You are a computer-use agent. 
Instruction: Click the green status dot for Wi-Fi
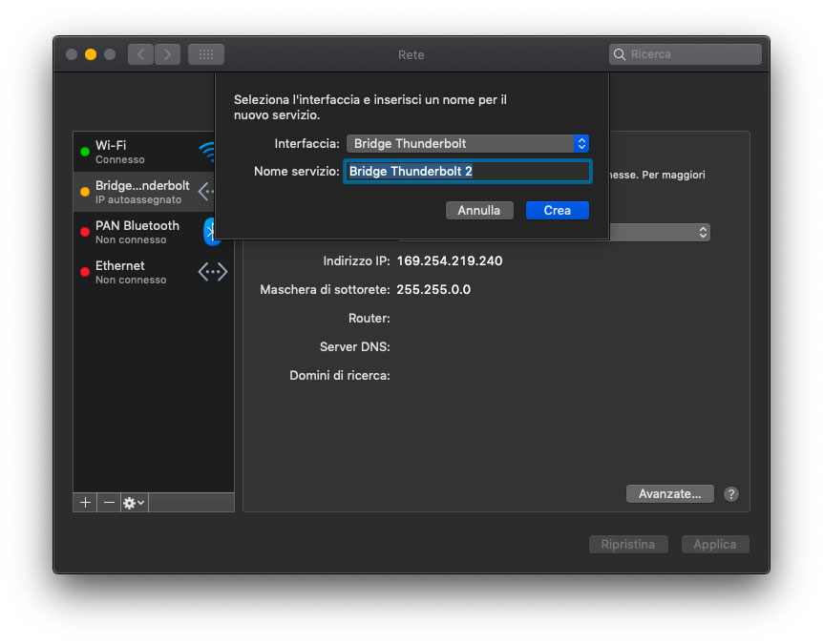point(85,152)
